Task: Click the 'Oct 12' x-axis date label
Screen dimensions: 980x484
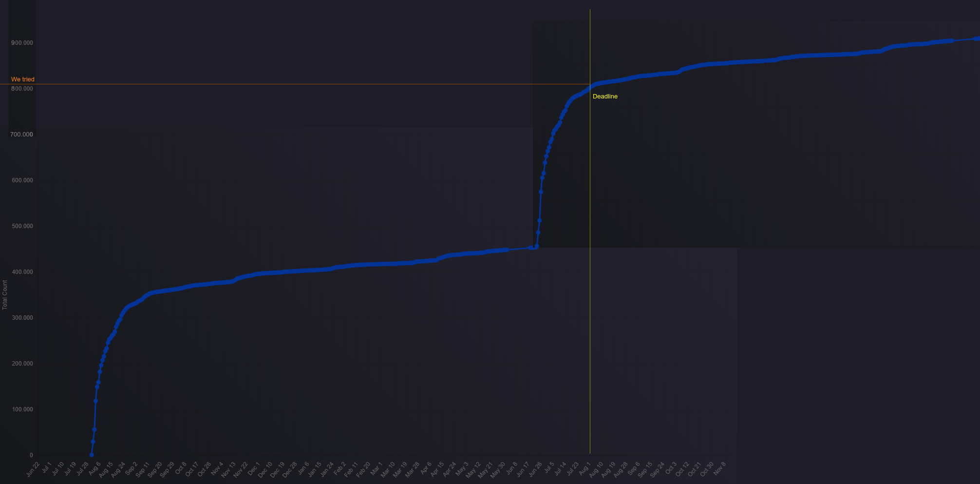Action: [x=682, y=469]
